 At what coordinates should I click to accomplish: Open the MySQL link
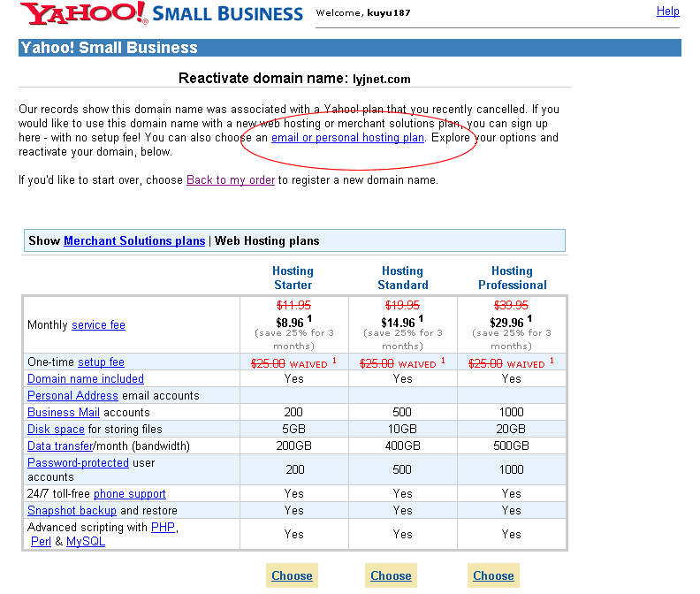(x=86, y=541)
